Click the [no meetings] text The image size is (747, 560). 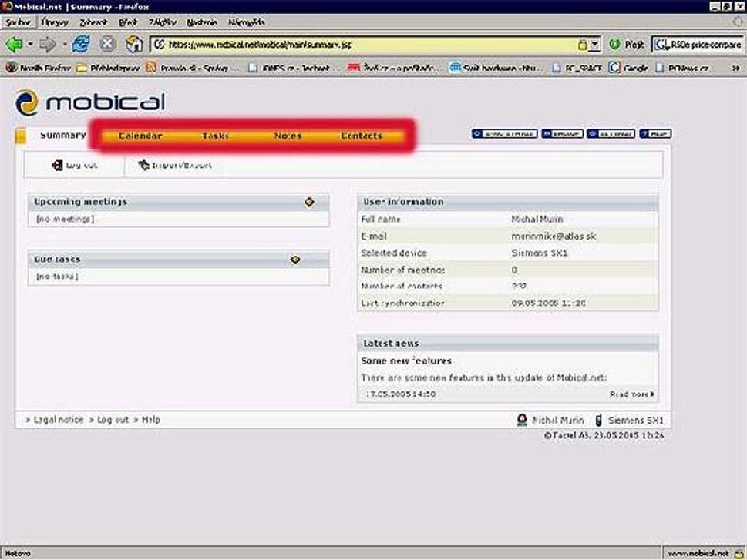pyautogui.click(x=66, y=219)
